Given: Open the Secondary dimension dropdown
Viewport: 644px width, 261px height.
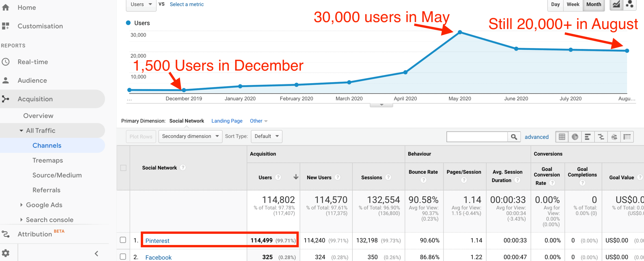Looking at the screenshot, I should point(190,136).
